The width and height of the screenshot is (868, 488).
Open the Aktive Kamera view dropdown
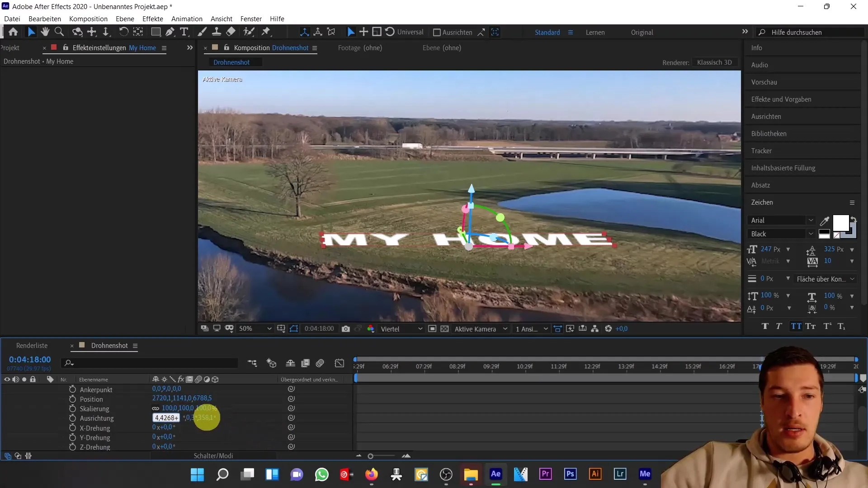pos(481,329)
